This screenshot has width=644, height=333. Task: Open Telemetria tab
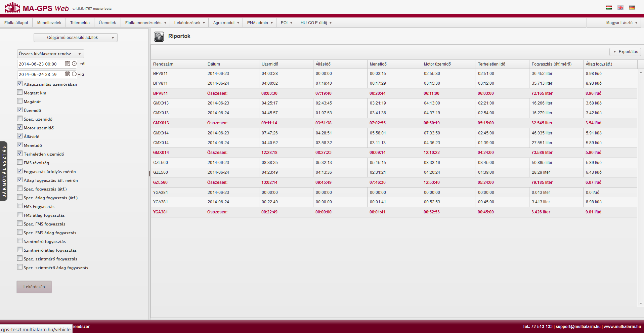point(80,23)
